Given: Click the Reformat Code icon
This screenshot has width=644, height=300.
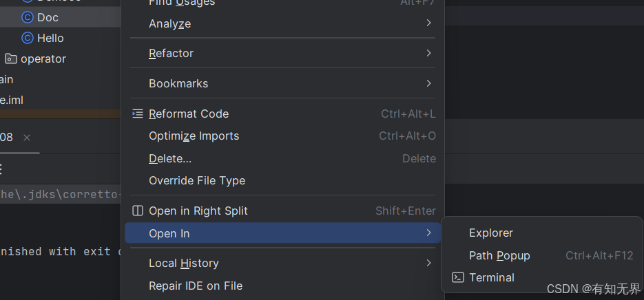Looking at the screenshot, I should [x=138, y=114].
